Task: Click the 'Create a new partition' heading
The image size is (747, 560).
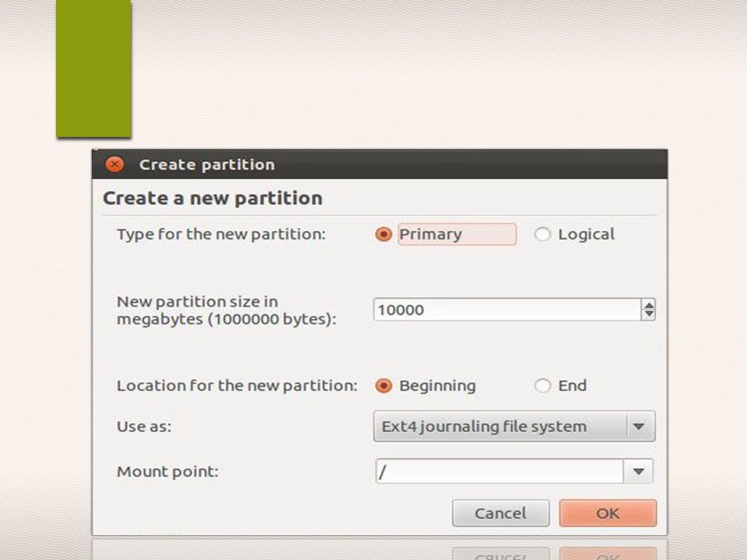Action: 212,198
